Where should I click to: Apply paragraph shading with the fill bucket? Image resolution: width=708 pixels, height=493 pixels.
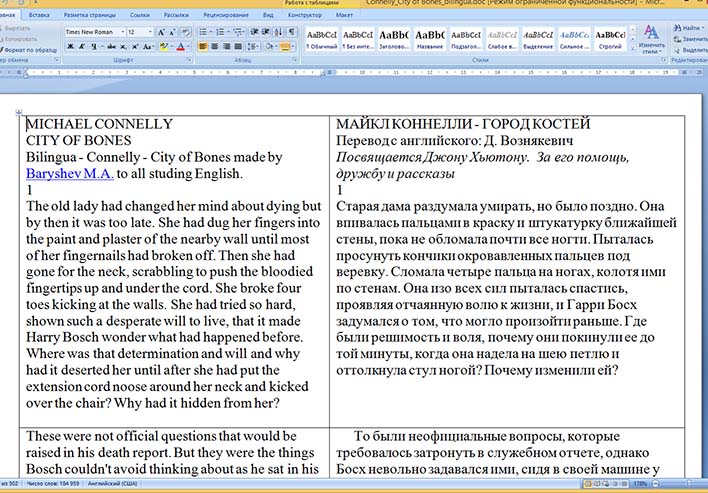point(269,47)
